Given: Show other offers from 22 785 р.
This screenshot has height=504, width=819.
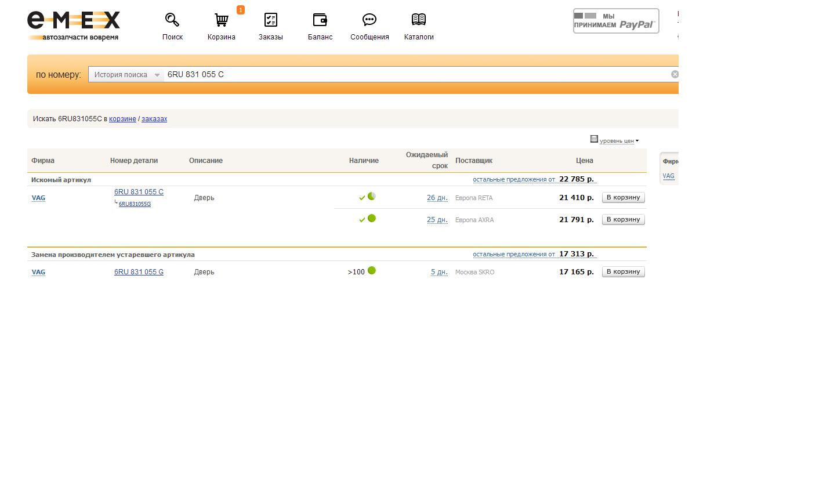Looking at the screenshot, I should coord(513,180).
